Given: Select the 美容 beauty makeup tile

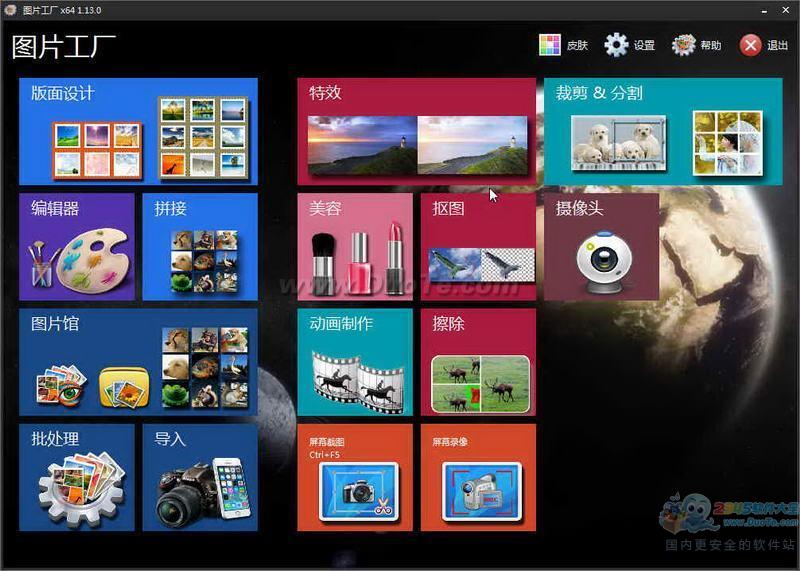Looking at the screenshot, I should click(x=354, y=247).
